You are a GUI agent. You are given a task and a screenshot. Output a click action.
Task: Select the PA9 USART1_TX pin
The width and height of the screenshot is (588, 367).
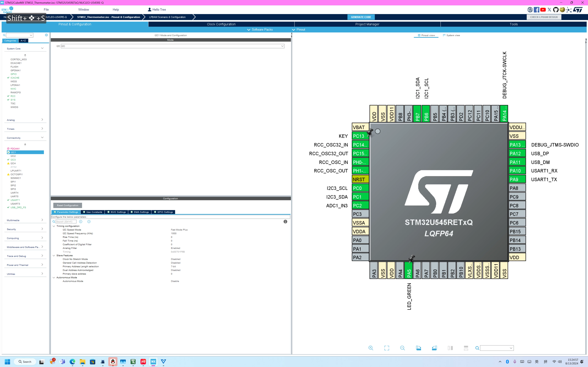click(517, 179)
